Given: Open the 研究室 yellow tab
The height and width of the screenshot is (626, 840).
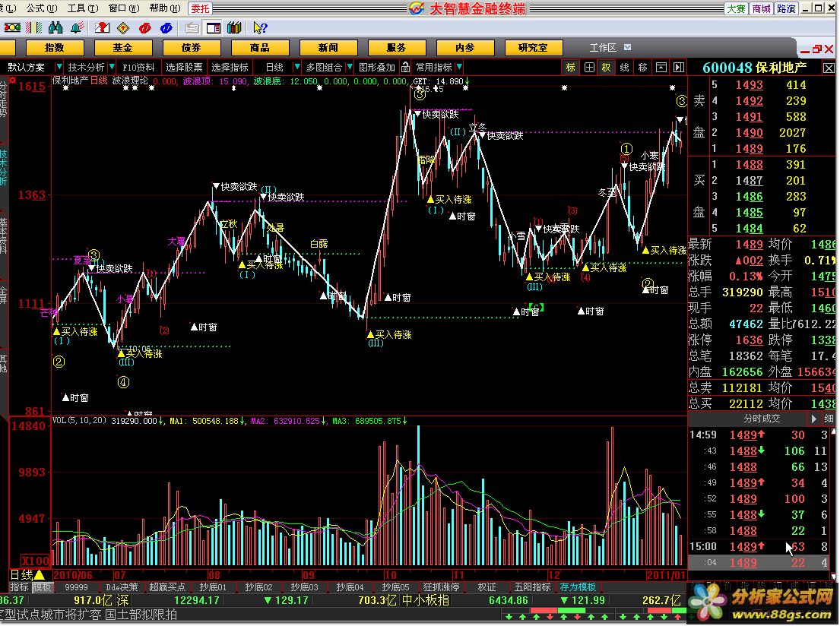Looking at the screenshot, I should [534, 48].
